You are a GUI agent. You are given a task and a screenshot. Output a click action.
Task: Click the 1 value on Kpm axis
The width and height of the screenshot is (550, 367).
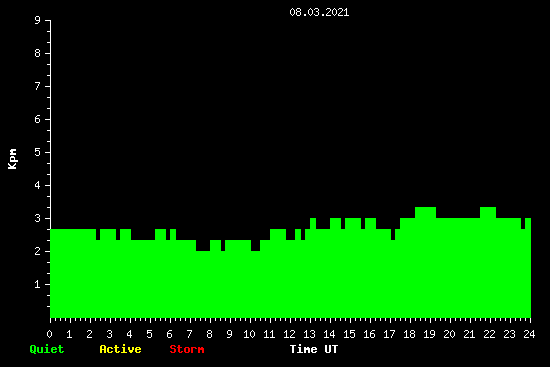pos(38,284)
